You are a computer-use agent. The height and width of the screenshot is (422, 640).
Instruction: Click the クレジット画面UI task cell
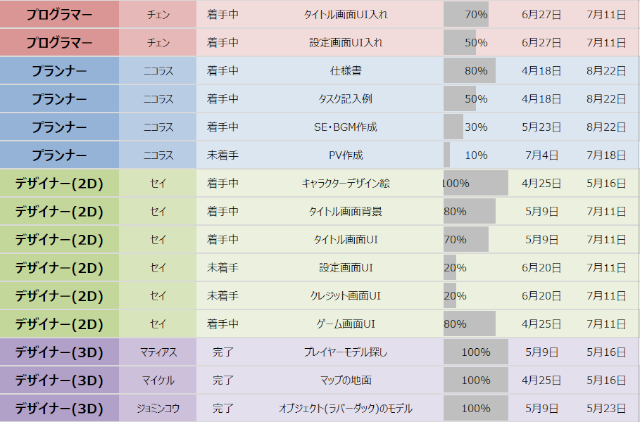(344, 295)
